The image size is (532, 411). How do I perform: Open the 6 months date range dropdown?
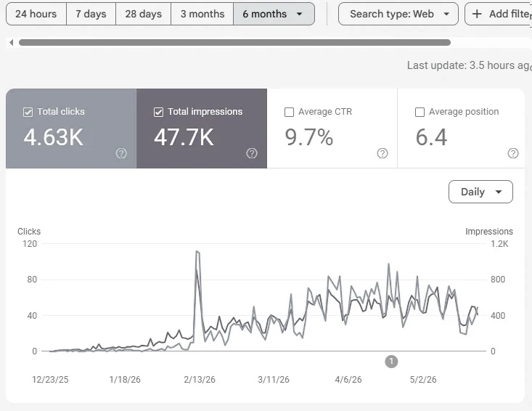click(x=274, y=14)
